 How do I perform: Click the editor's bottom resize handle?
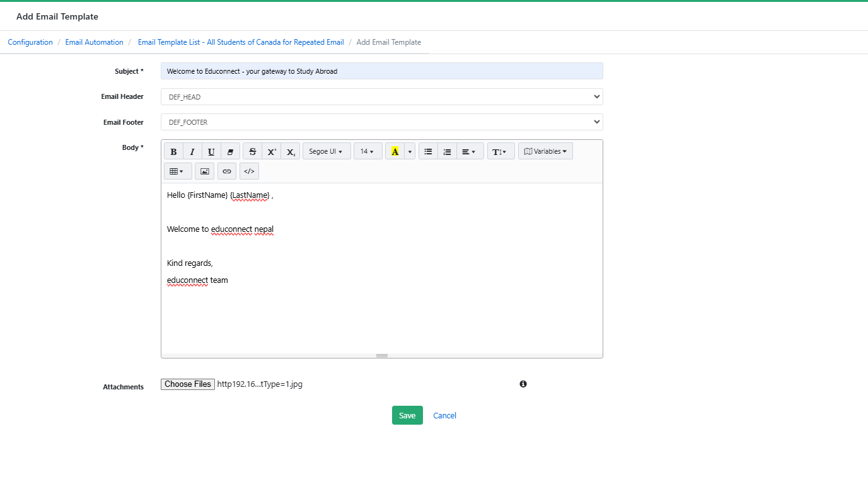382,355
